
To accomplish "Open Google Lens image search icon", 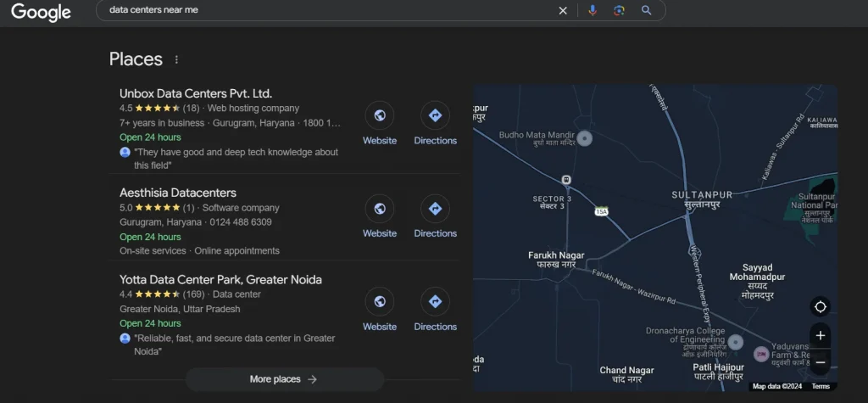I will pyautogui.click(x=619, y=10).
